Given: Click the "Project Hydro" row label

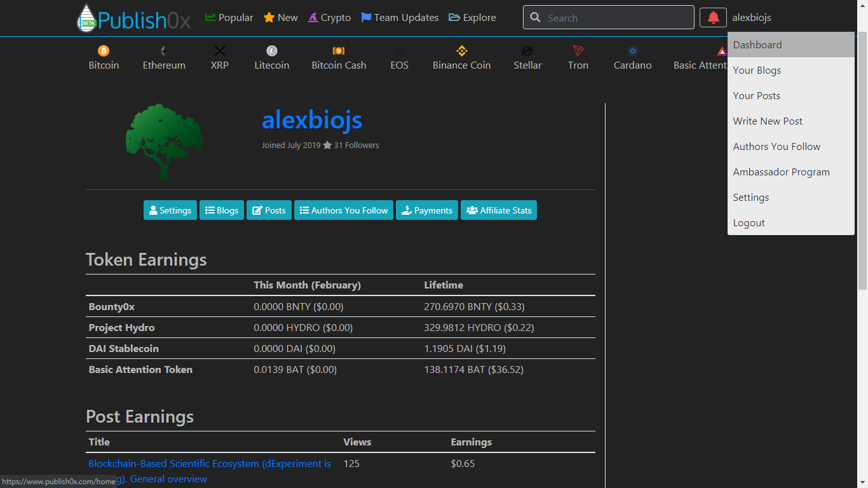Looking at the screenshot, I should coord(121,327).
